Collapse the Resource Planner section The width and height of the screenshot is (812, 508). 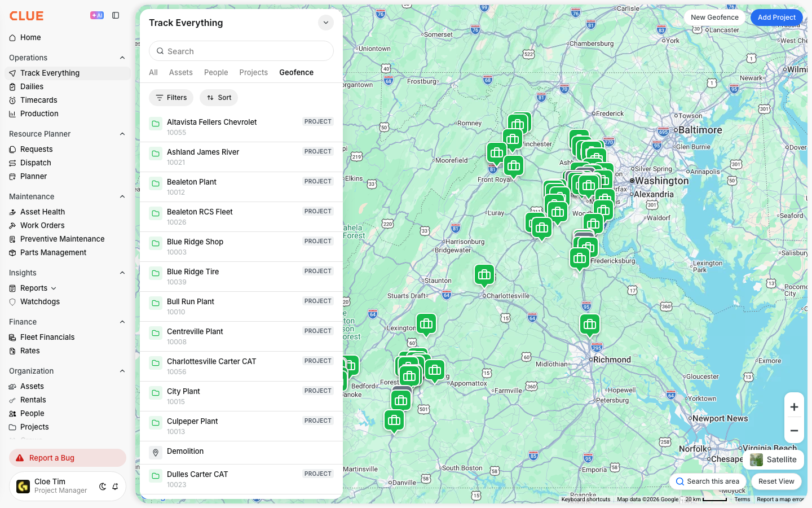[122, 134]
